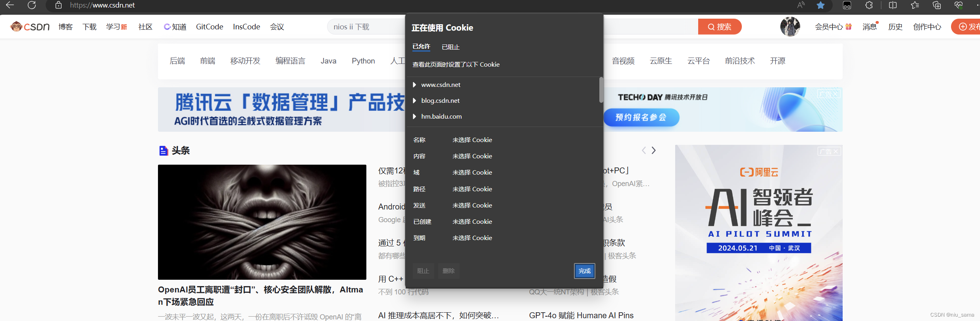The image size is (980, 321).
Task: Open InsCode link
Action: point(246,27)
